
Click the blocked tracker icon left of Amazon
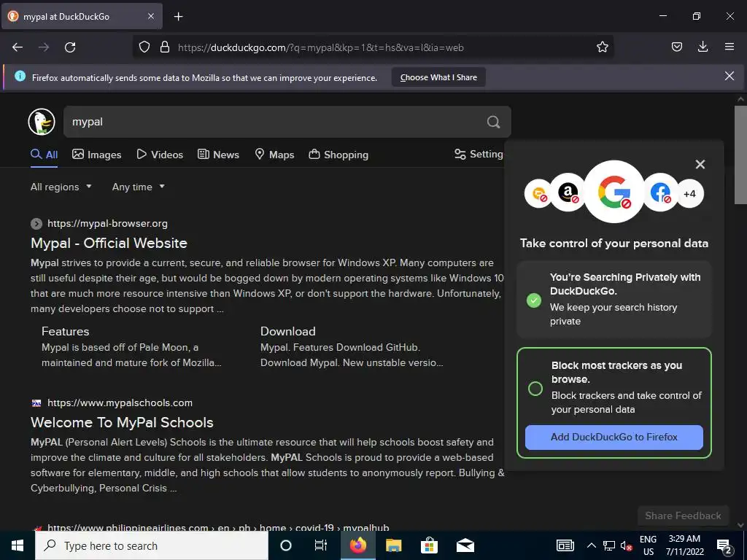(x=538, y=194)
